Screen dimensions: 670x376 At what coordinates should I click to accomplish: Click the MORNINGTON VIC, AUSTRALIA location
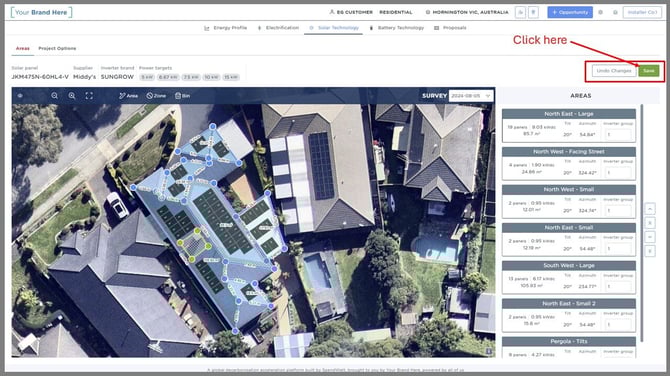coord(470,12)
